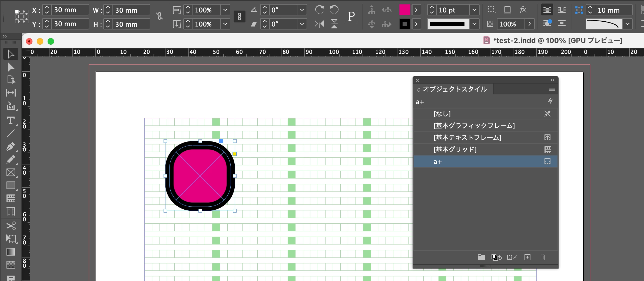The width and height of the screenshot is (644, 281).
Task: Select the Gradient Swatch tool
Action: click(11, 252)
